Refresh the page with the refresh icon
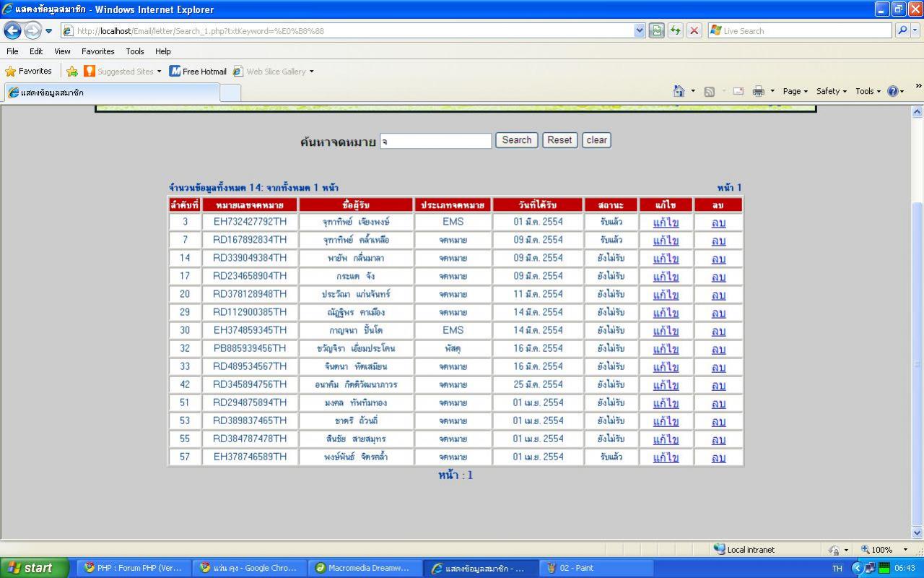This screenshot has height=578, width=924. coord(676,31)
